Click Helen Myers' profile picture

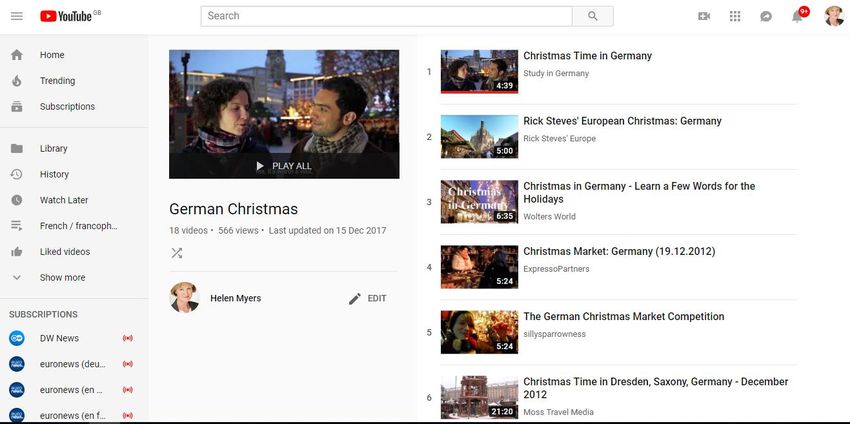(184, 297)
